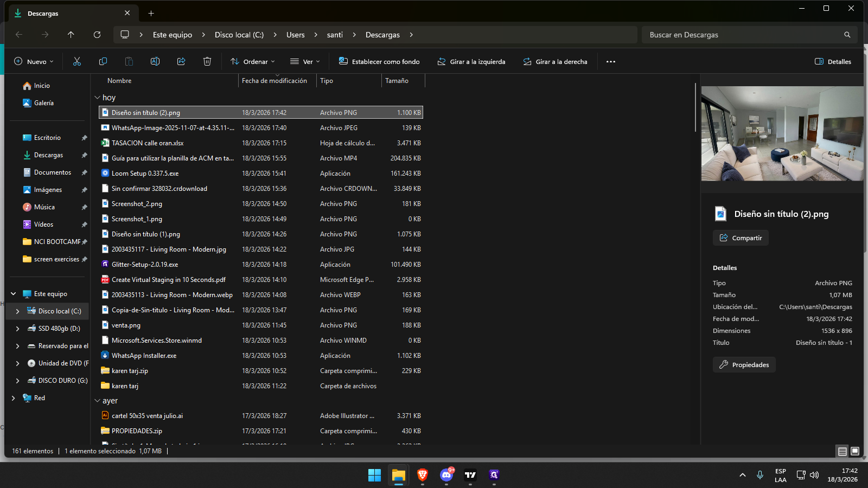This screenshot has width=868, height=488.
Task: Click the Delete trash icon
Action: (207, 62)
